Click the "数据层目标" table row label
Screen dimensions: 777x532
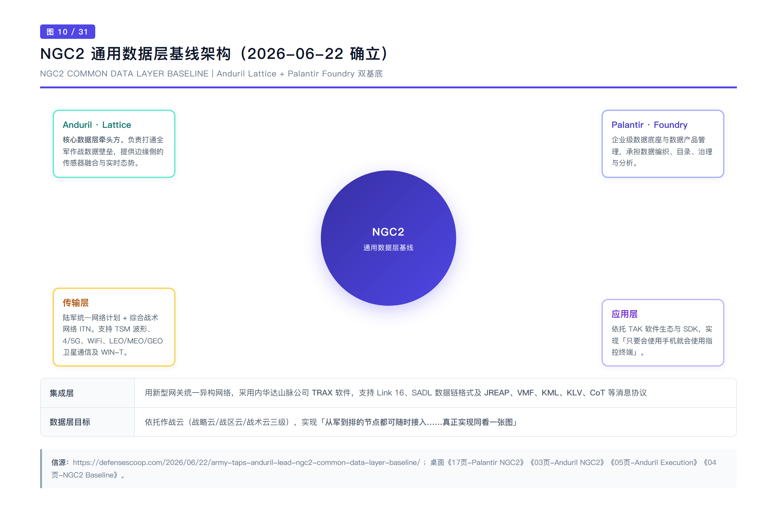click(70, 422)
